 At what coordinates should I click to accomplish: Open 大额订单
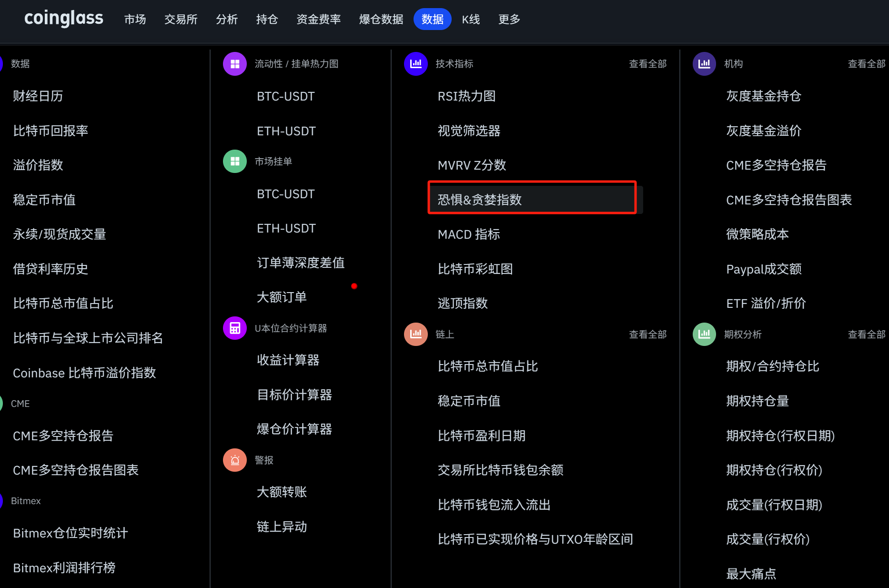coord(282,297)
